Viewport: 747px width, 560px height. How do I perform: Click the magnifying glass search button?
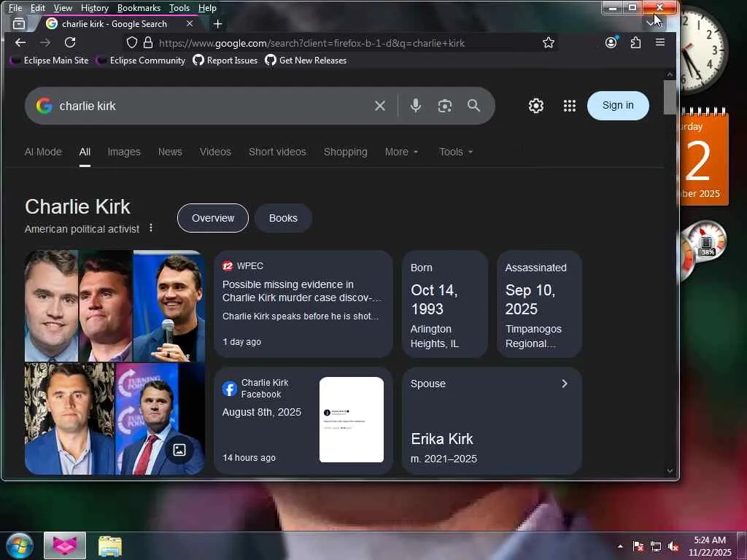(x=473, y=106)
